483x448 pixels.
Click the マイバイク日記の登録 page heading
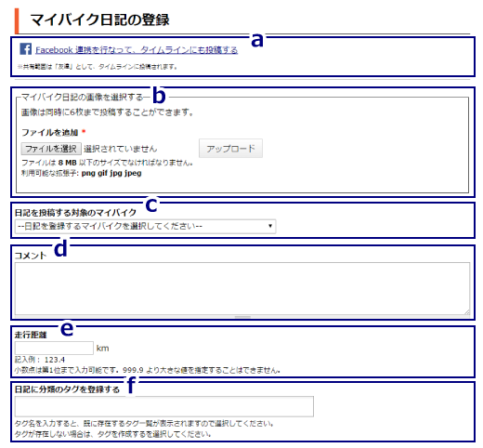point(99,20)
